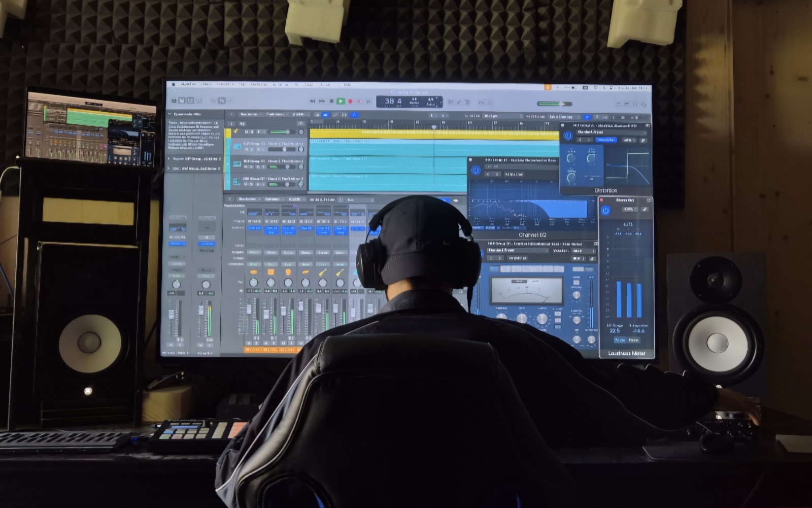Click the playhead marker in the timeline ruler
Image resolution: width=812 pixels, height=508 pixels.
pos(434,126)
